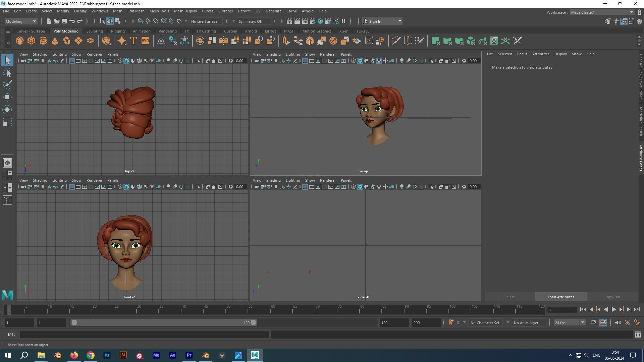Click the polygon Type text shelf icon
The width and height of the screenshot is (644, 362).
pos(133,41)
